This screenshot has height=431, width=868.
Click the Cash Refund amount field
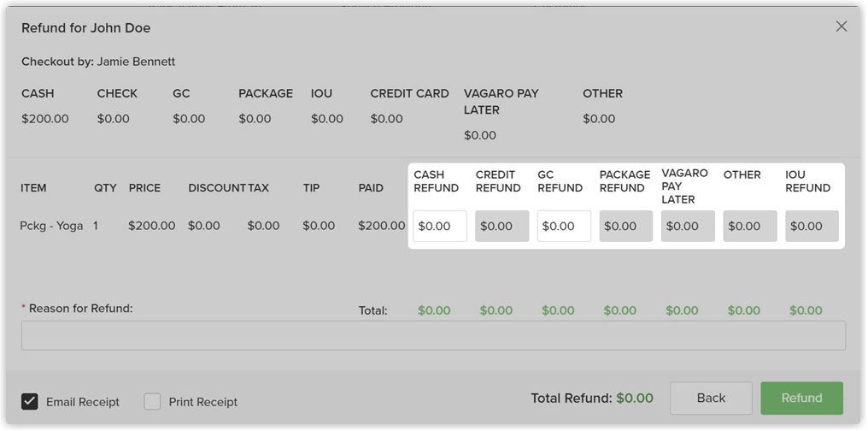(x=440, y=226)
